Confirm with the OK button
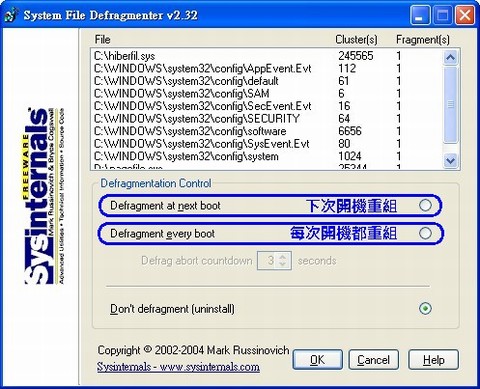480x389 pixels. (x=317, y=360)
